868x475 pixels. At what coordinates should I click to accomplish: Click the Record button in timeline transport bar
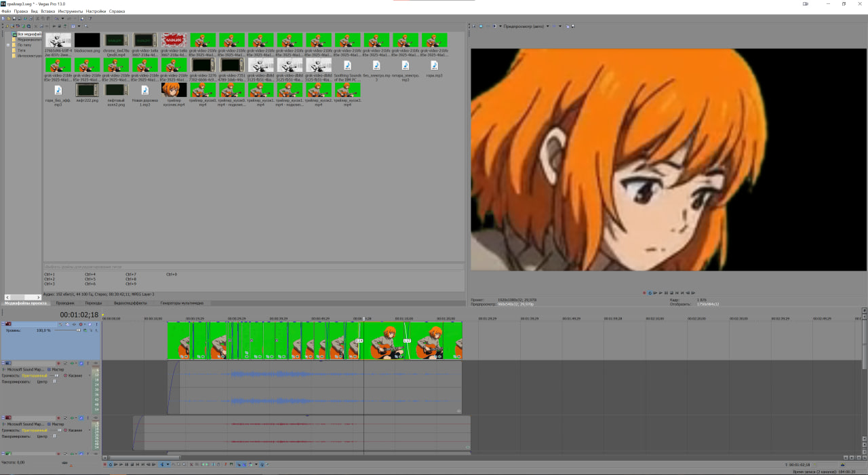point(105,465)
